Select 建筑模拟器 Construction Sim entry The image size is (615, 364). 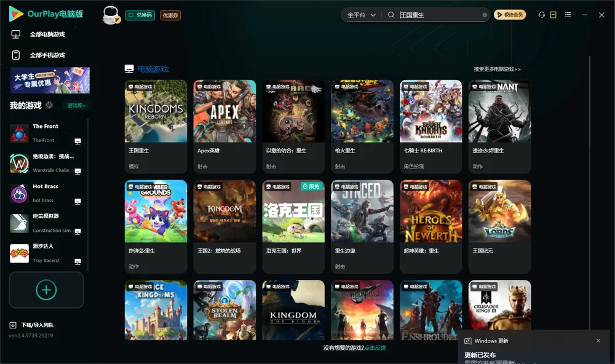pos(46,223)
